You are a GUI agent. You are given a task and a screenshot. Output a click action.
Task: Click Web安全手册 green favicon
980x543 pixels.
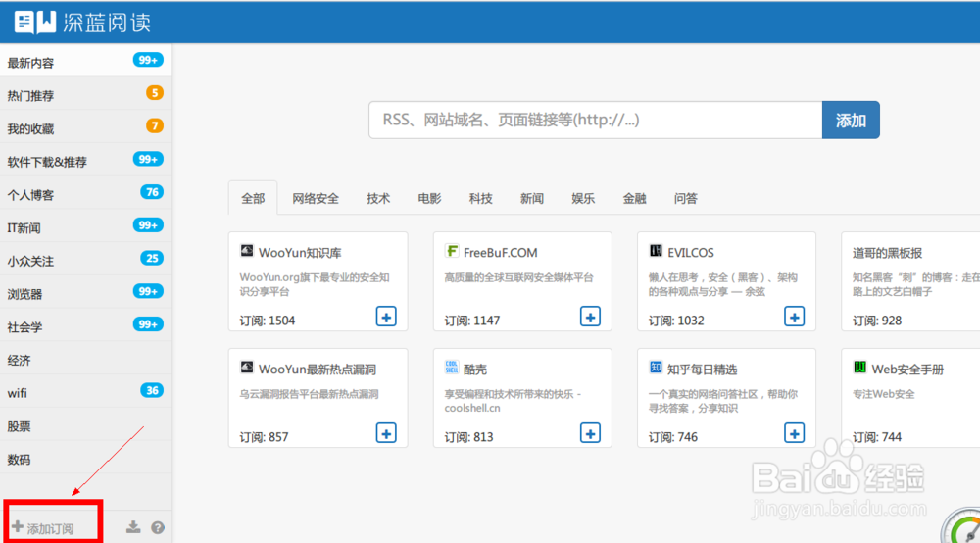click(860, 367)
